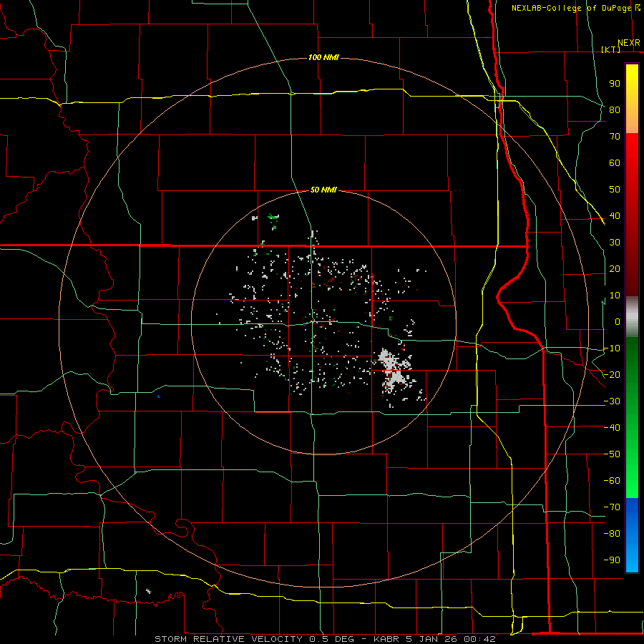
Task: Click the 100 NMI range ring label
Action: 323,57
